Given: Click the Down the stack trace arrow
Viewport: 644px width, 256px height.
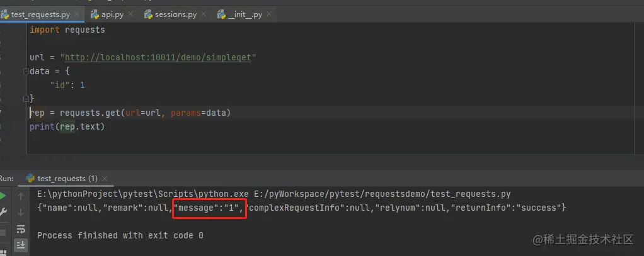Looking at the screenshot, I should pos(21,212).
